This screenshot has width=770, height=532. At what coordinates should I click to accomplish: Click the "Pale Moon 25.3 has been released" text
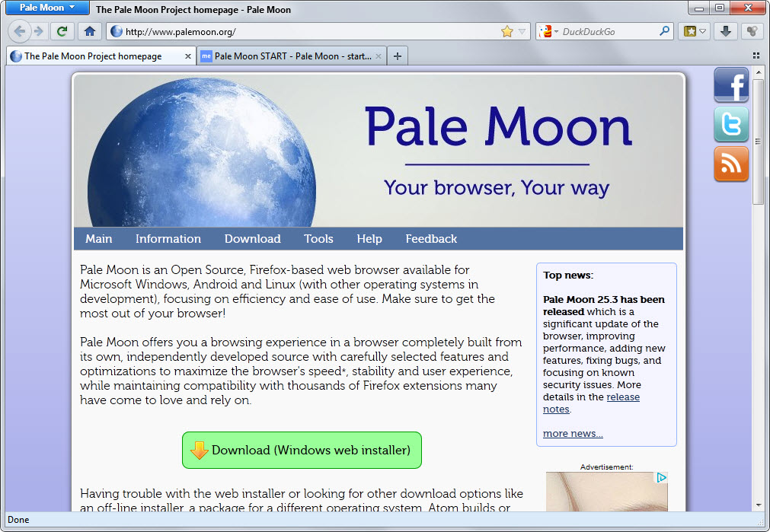[603, 305]
